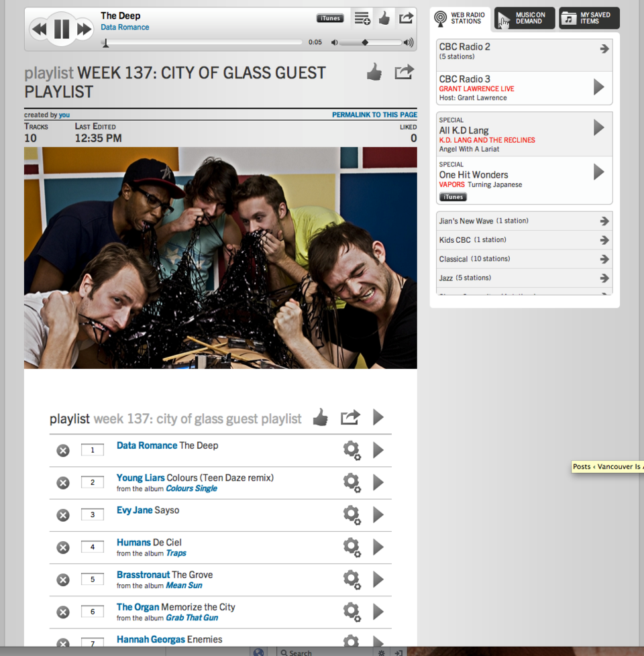This screenshot has width=644, height=656.
Task: Adjust the volume slider knob
Action: click(x=365, y=42)
